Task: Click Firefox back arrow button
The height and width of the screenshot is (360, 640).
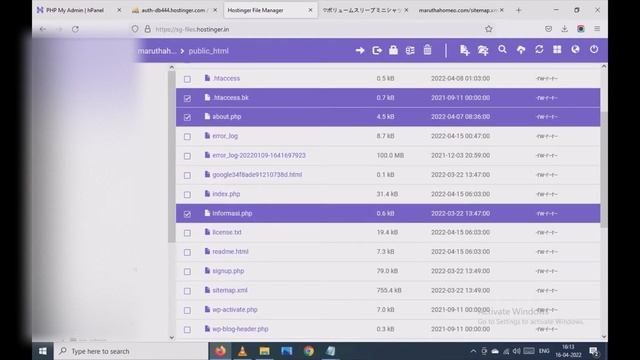Action: tap(43, 29)
